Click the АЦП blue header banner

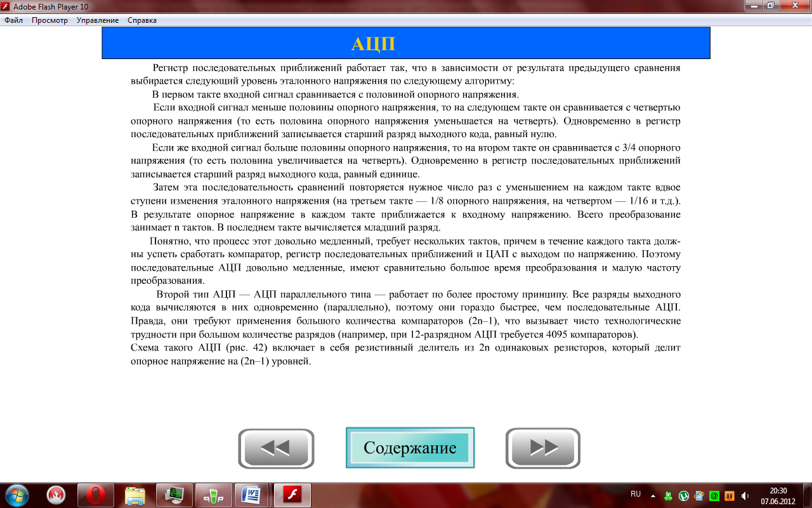406,43
